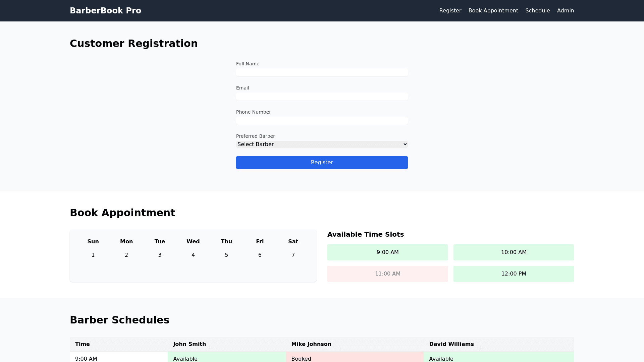Select day 1 under Sun
Screen dimensions: 644x362
coord(93,255)
